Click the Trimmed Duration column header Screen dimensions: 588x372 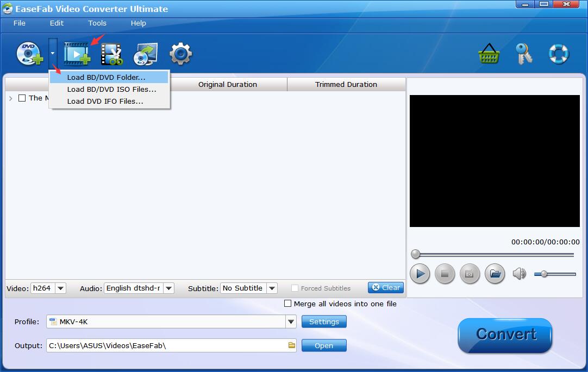click(x=346, y=85)
